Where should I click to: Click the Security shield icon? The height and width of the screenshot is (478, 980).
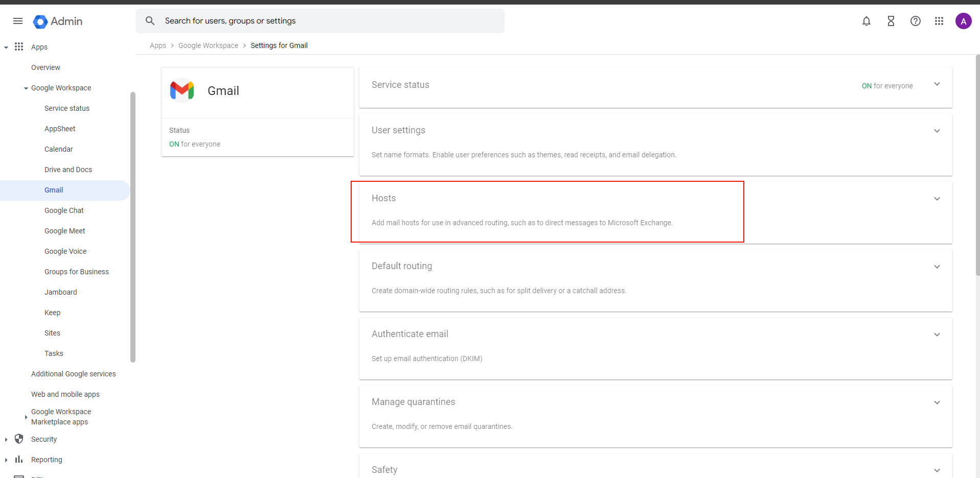[19, 439]
